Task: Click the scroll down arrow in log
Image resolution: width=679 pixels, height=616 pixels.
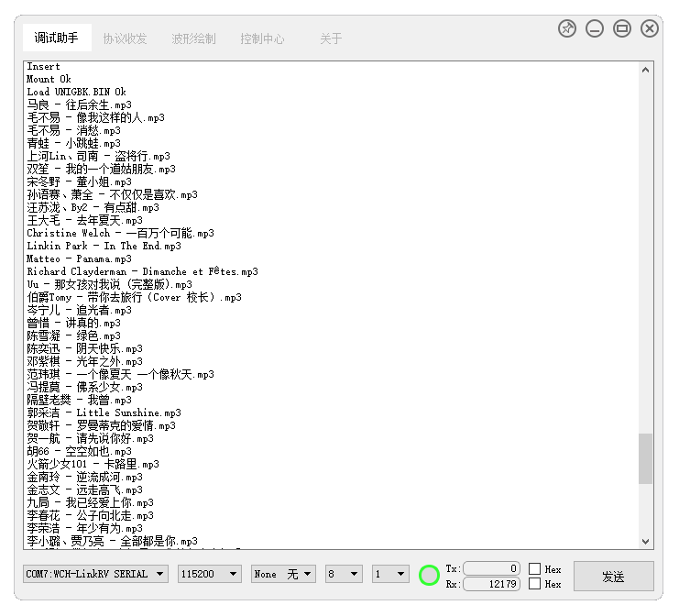Action: [x=646, y=542]
